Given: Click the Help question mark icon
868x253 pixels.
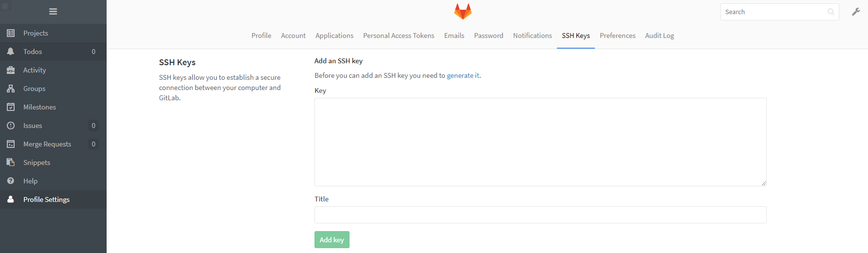Looking at the screenshot, I should 11,181.
